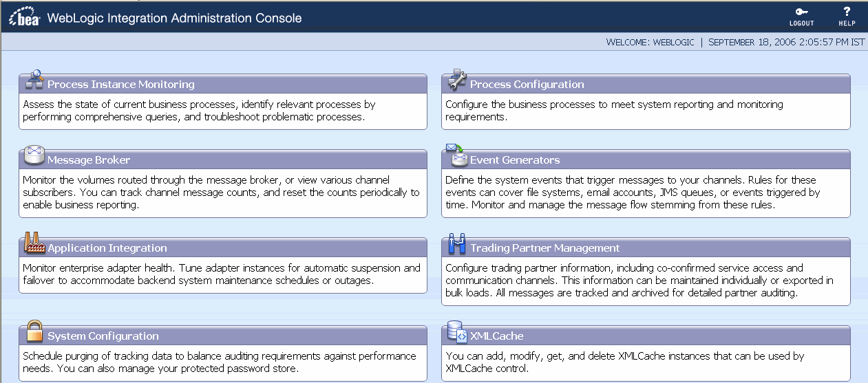The height and width of the screenshot is (383, 868).
Task: Click the Message Broker icon
Action: [x=34, y=155]
